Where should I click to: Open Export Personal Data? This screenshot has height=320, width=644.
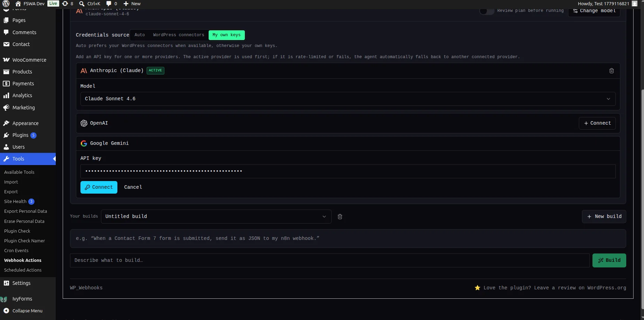(25, 211)
